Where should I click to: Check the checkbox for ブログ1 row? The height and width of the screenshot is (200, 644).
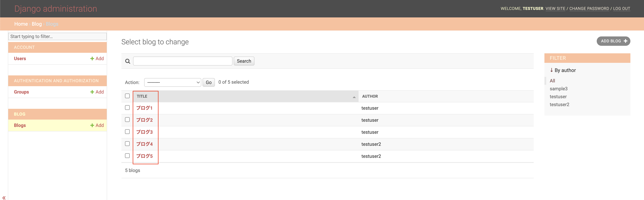[127, 108]
